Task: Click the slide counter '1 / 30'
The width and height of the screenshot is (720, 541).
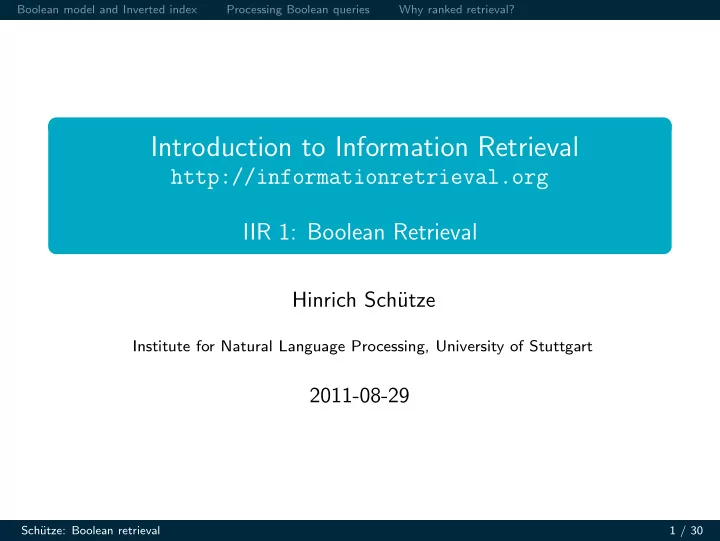Action: (686, 530)
